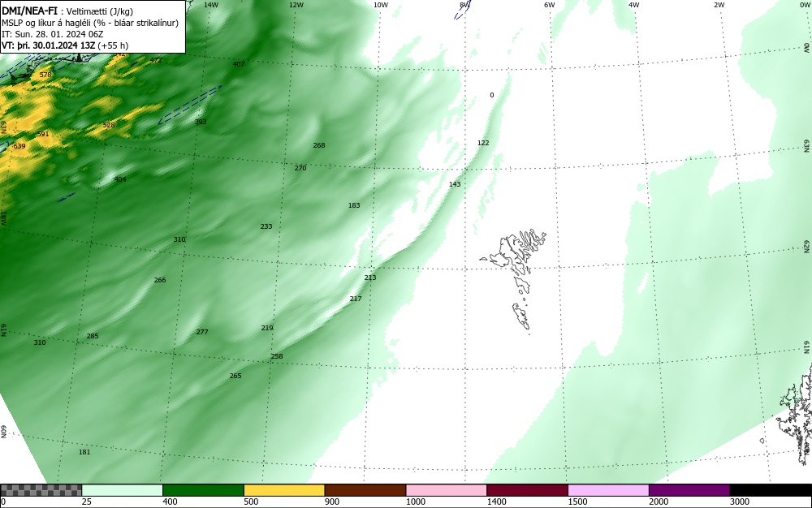
Task: Click the 14W longitude label
Action: click(211, 5)
